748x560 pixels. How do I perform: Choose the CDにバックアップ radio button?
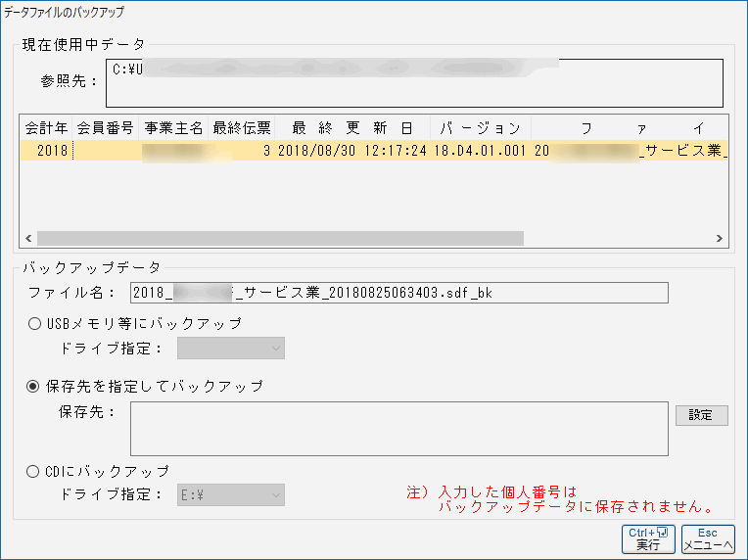click(34, 471)
